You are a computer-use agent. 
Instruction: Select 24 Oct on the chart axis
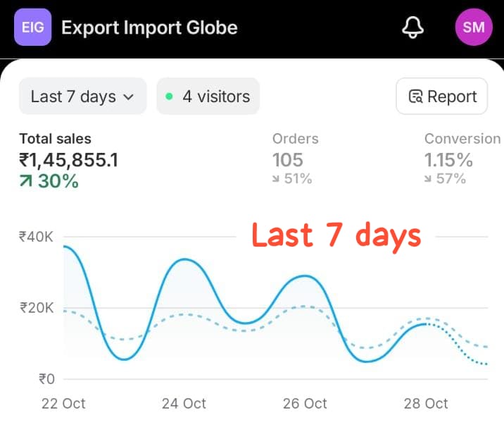[184, 403]
